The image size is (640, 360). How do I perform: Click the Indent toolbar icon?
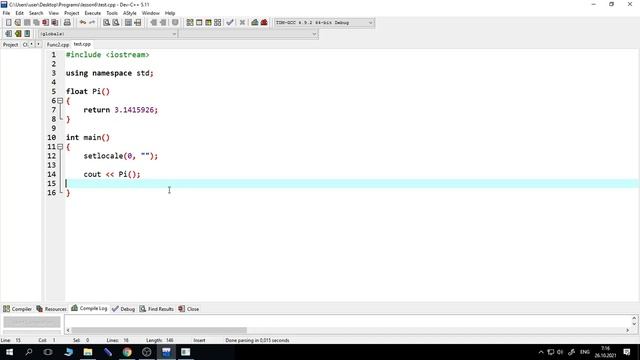tap(153, 23)
